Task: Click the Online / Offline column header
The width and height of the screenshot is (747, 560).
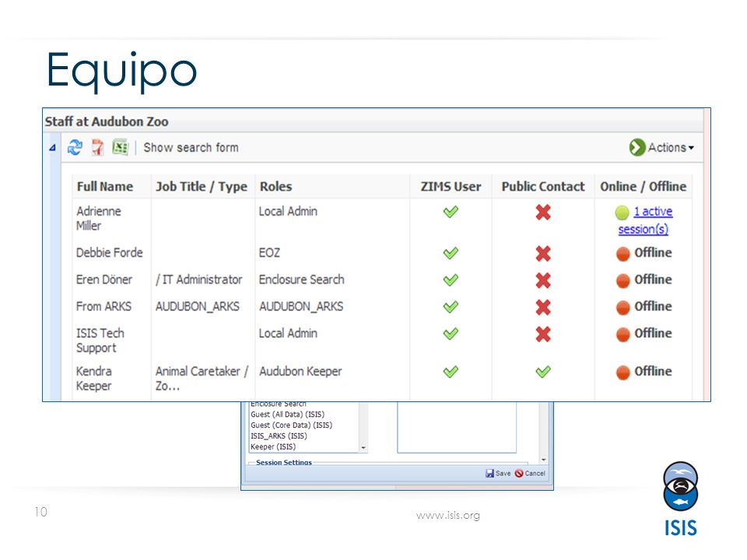Action: click(644, 187)
